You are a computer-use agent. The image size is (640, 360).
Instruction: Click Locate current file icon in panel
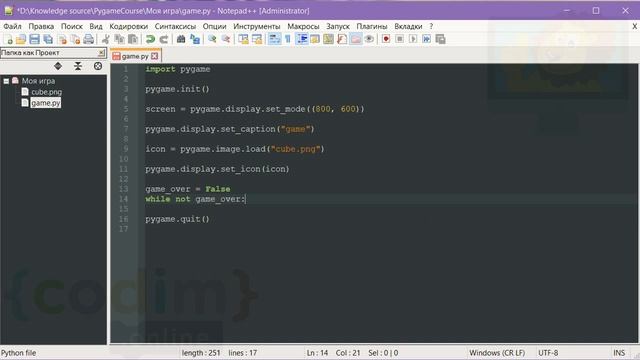(x=98, y=66)
